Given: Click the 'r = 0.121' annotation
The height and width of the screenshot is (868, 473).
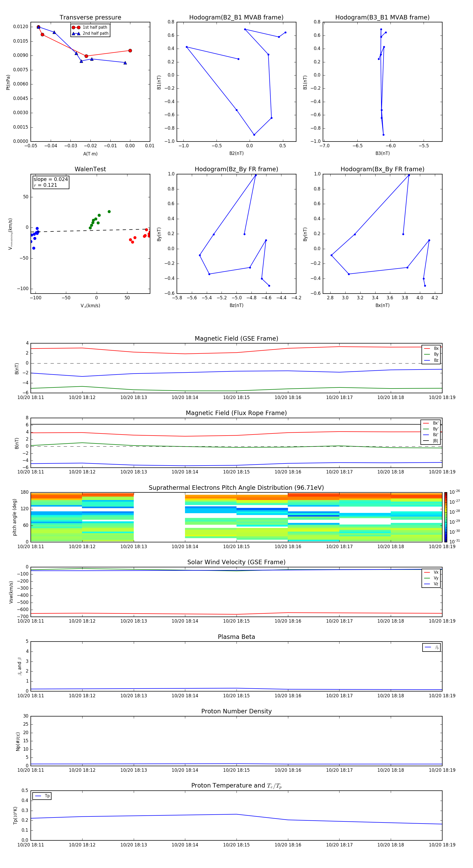Looking at the screenshot, I should coord(45,185).
